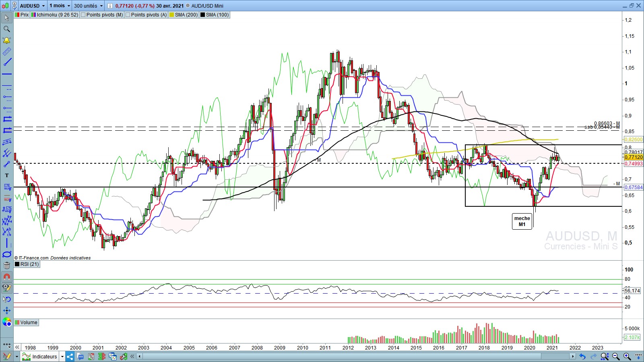This screenshot has height=362, width=644.
Task: Toggle the eye visibility tool in sidebar
Action: 7,288
